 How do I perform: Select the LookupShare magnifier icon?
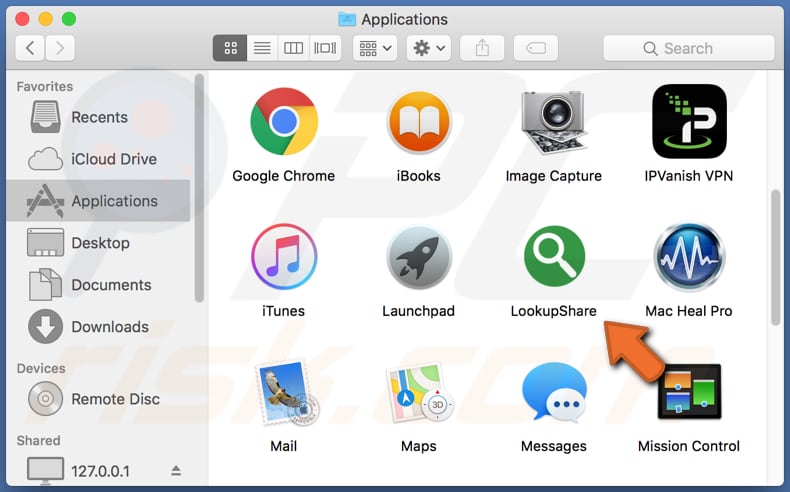click(x=554, y=256)
